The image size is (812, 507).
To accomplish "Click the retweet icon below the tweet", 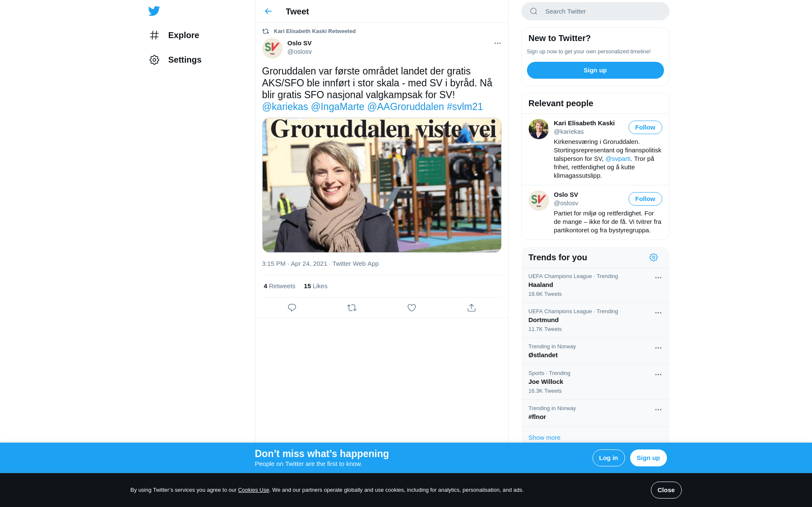I will point(352,308).
